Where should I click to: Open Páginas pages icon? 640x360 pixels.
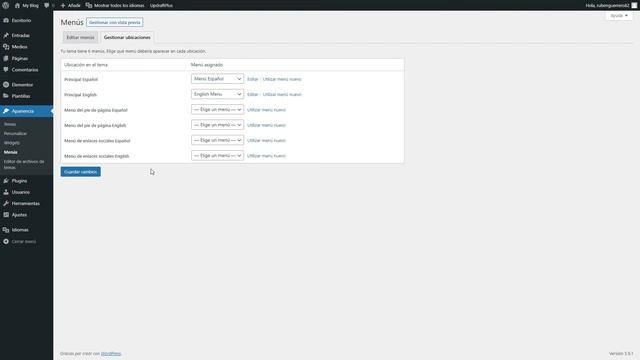(6, 58)
